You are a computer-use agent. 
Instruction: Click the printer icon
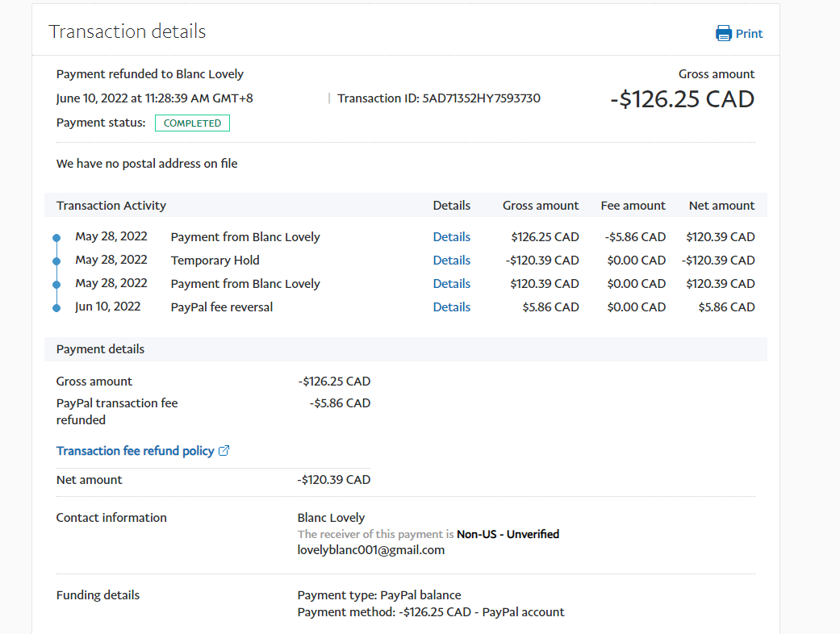724,33
